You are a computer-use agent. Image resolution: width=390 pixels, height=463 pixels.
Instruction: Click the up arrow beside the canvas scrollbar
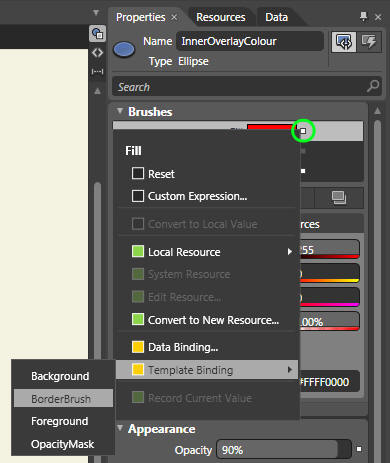(x=97, y=91)
